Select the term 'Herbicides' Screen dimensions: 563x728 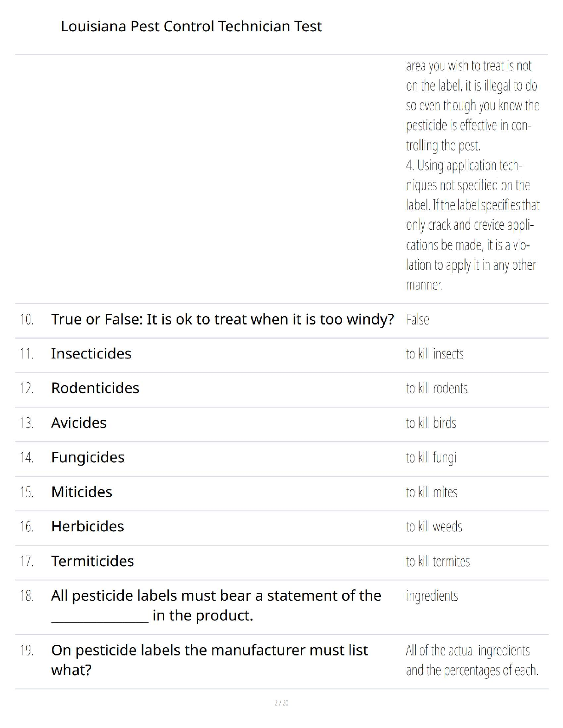coord(88,526)
